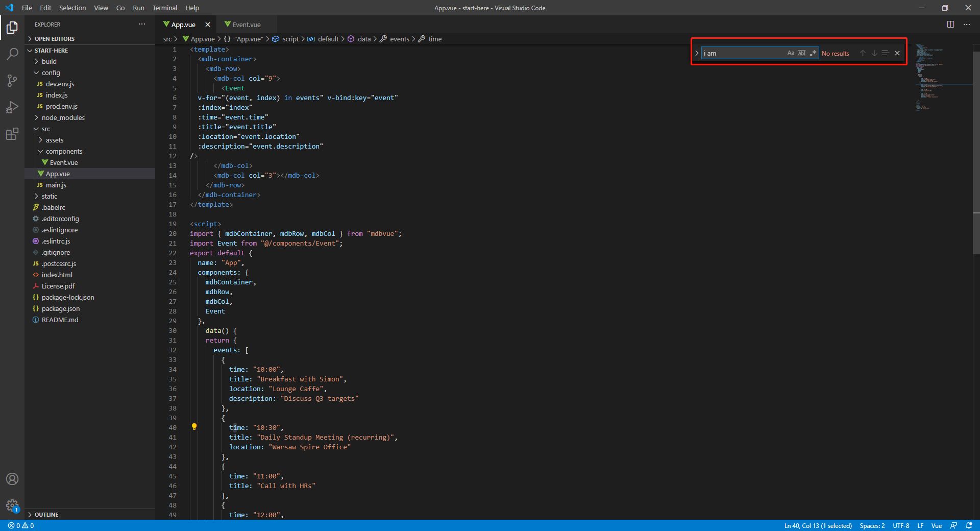Select the App.vue editor tab
The image size is (980, 531).
click(184, 25)
